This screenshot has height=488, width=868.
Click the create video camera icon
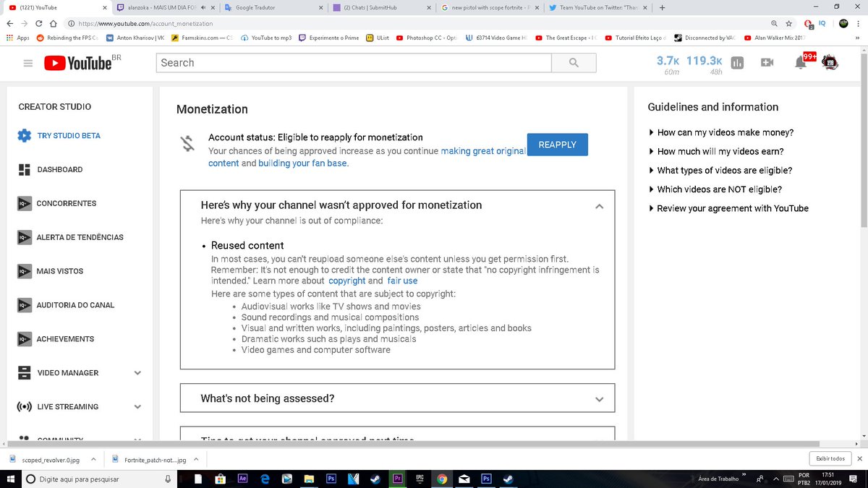pos(767,63)
